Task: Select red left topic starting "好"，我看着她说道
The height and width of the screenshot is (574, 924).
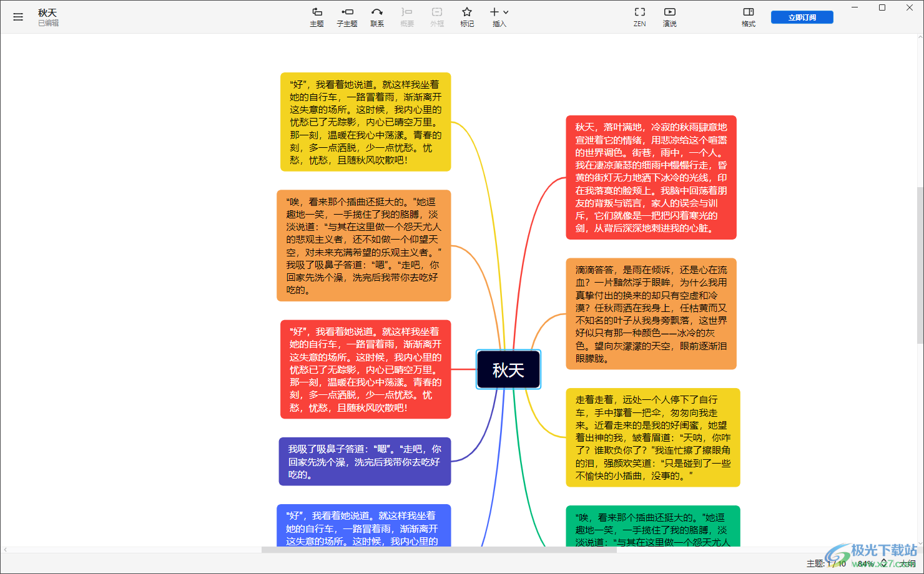Action: click(366, 369)
